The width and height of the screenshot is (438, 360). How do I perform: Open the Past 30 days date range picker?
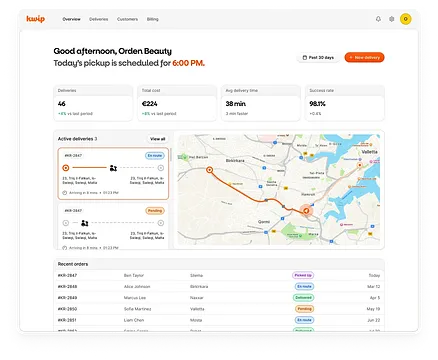(x=318, y=57)
